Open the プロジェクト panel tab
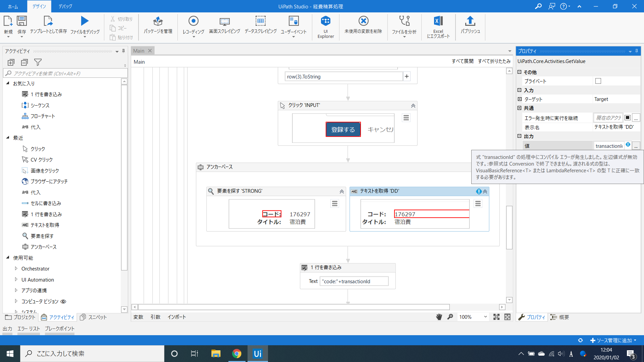 [x=20, y=317]
